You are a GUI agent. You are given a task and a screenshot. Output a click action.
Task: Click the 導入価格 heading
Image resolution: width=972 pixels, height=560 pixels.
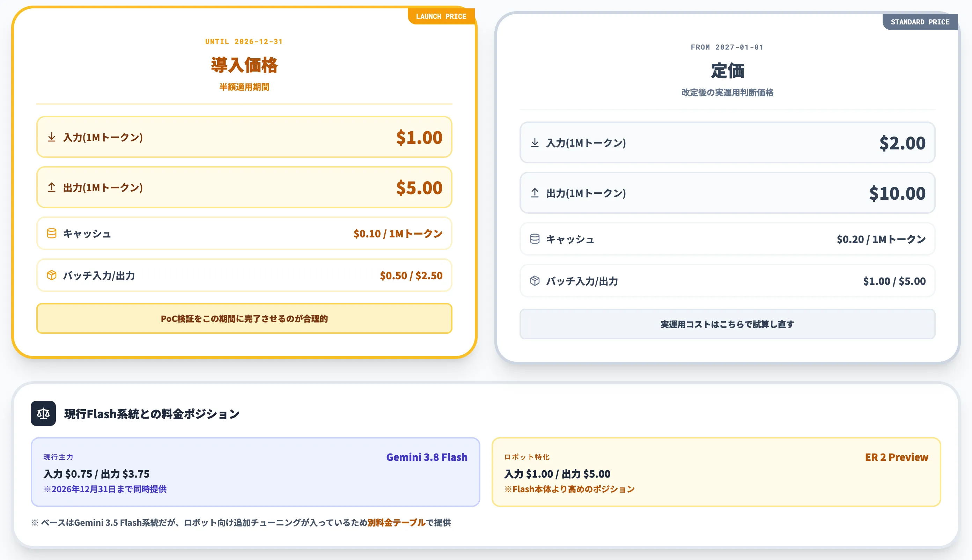coord(244,65)
